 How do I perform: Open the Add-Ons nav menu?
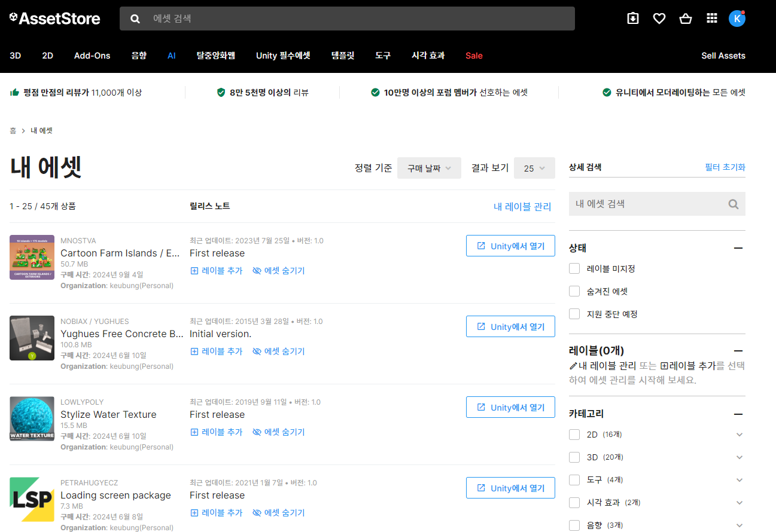pyautogui.click(x=92, y=56)
